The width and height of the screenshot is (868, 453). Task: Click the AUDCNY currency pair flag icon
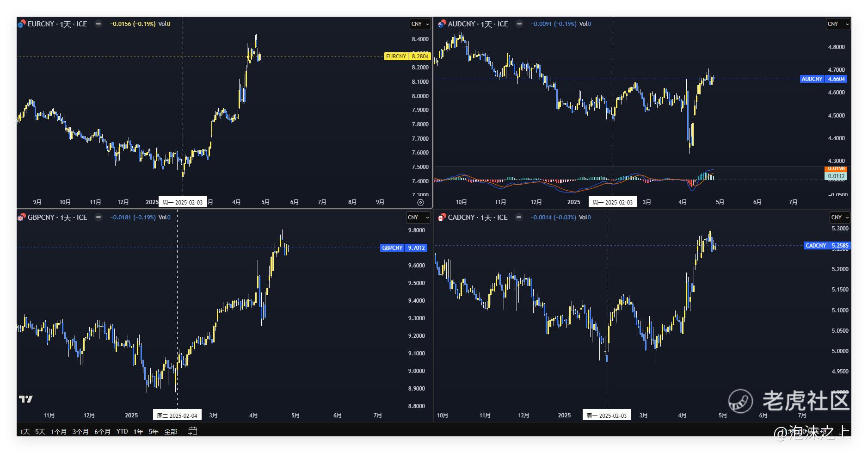[x=442, y=24]
